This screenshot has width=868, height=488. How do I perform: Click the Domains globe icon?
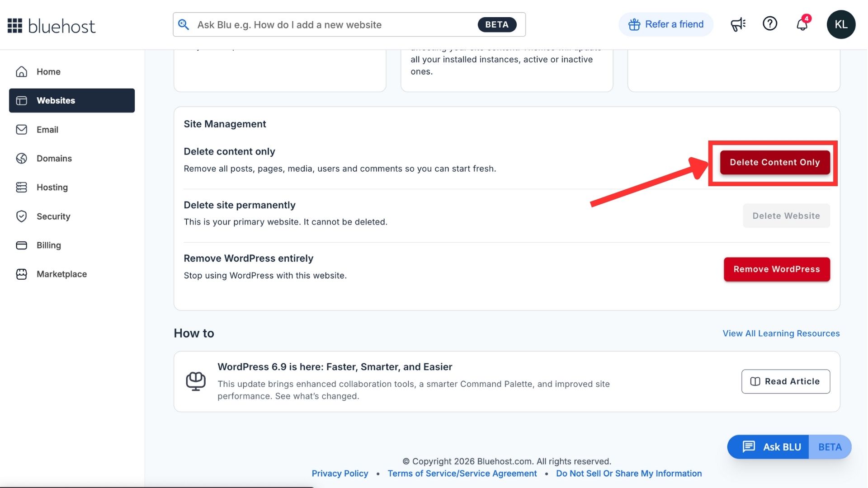[22, 159]
